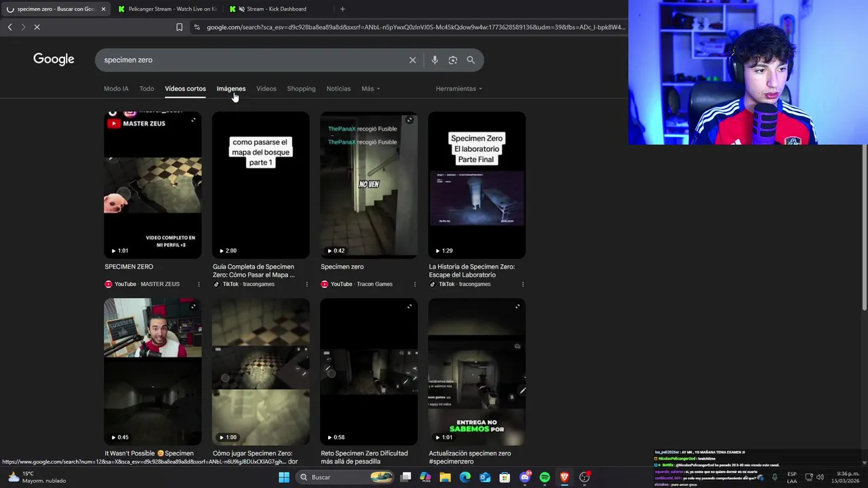Open a new browser tab
The image size is (868, 488).
(342, 9)
